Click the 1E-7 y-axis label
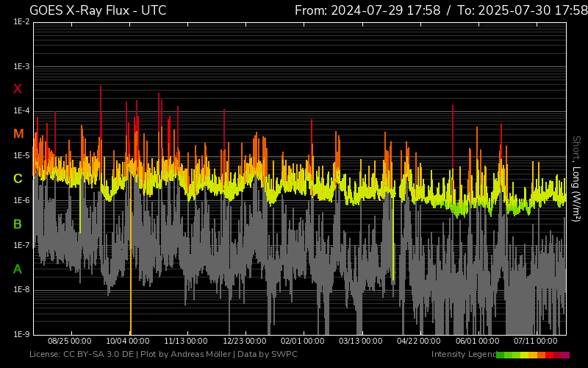The width and height of the screenshot is (588, 368). click(21, 245)
